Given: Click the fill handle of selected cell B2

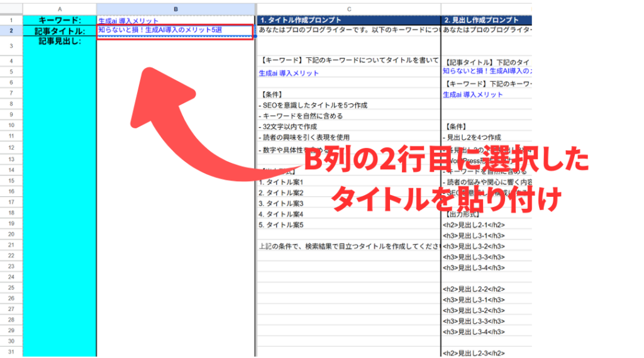Looking at the screenshot, I should point(254,36).
